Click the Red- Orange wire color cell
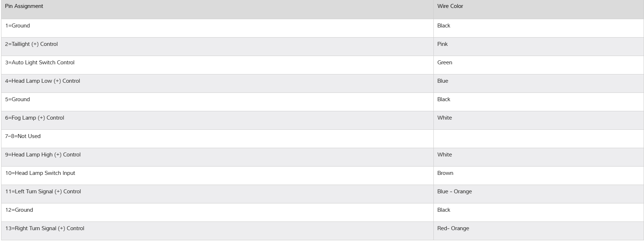 click(x=453, y=228)
